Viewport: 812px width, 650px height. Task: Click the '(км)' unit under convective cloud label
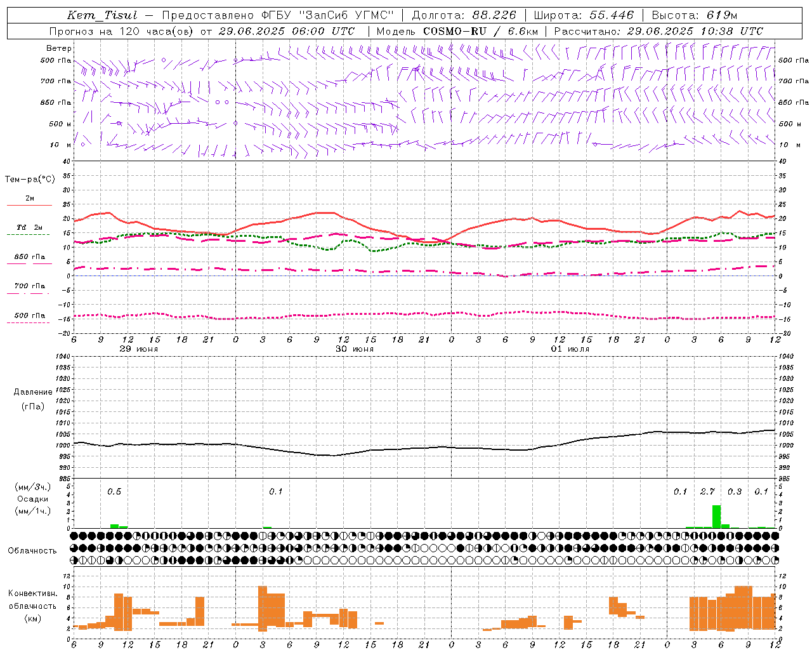pos(33,618)
